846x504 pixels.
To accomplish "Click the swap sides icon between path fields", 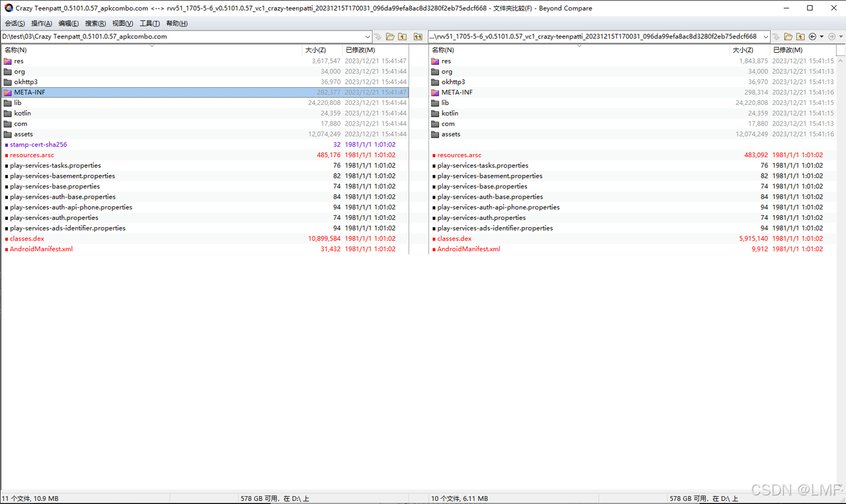I will click(x=418, y=36).
